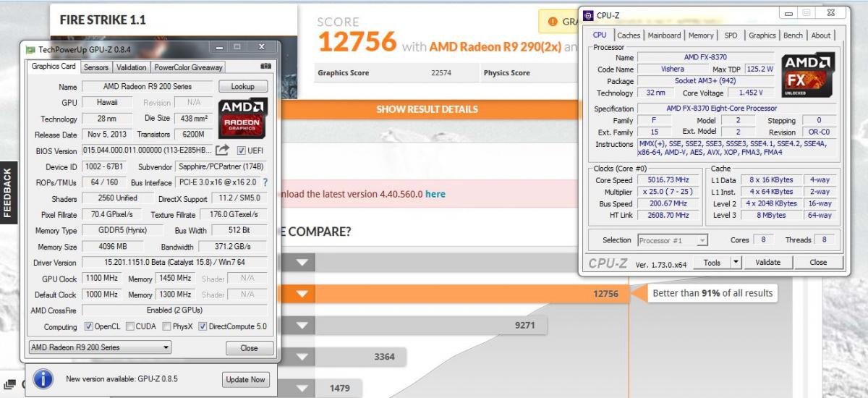Image resolution: width=868 pixels, height=398 pixels.
Task: Click the AMD FX logo in CPU-Z
Action: (x=808, y=75)
